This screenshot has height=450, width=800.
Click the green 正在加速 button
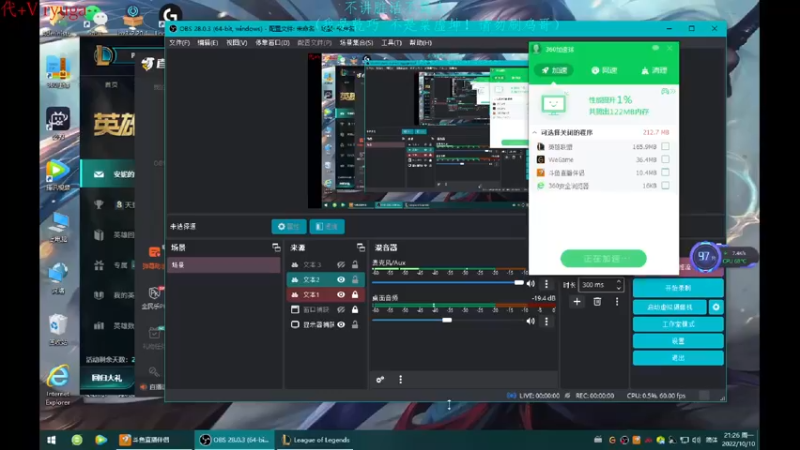(603, 259)
